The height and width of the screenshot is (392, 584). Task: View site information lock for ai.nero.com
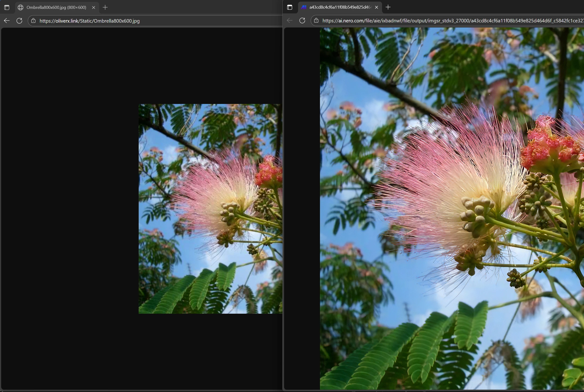click(x=316, y=21)
